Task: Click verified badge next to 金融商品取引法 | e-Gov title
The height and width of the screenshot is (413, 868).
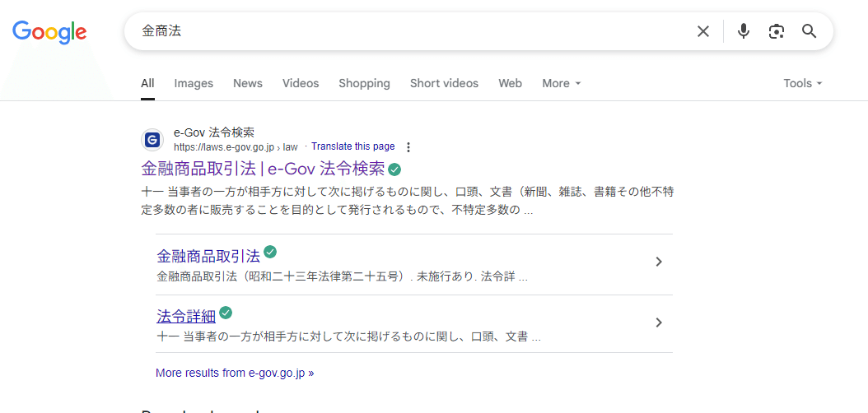Action: pyautogui.click(x=394, y=169)
